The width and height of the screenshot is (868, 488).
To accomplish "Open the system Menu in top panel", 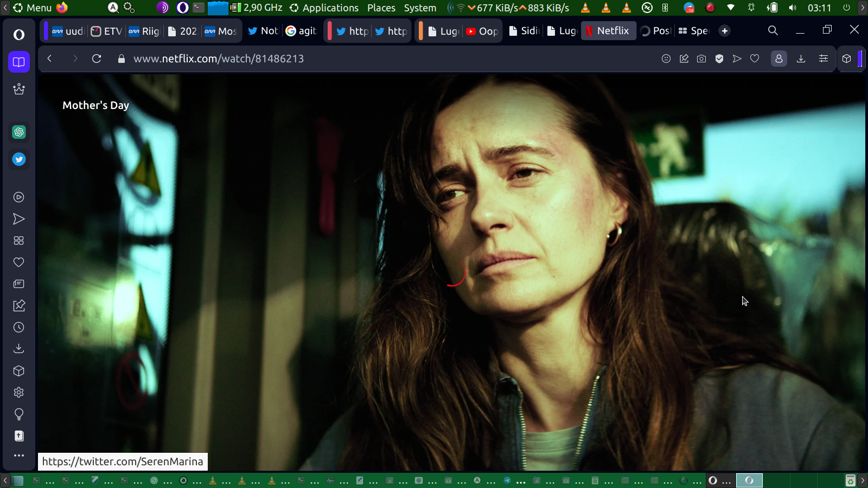I will click(x=33, y=8).
